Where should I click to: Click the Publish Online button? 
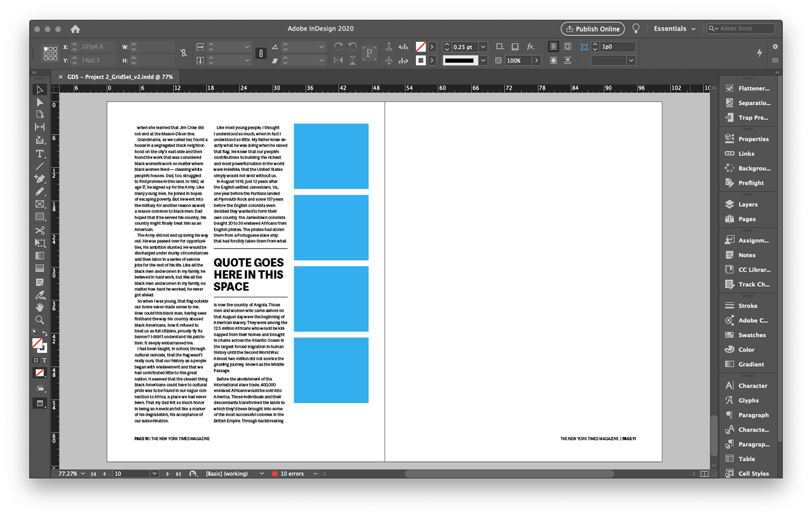[593, 28]
